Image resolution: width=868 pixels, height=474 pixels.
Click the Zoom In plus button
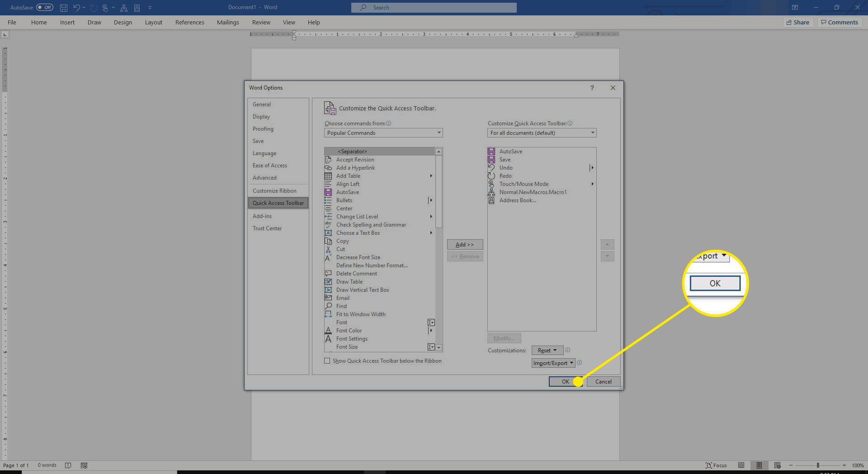point(844,465)
